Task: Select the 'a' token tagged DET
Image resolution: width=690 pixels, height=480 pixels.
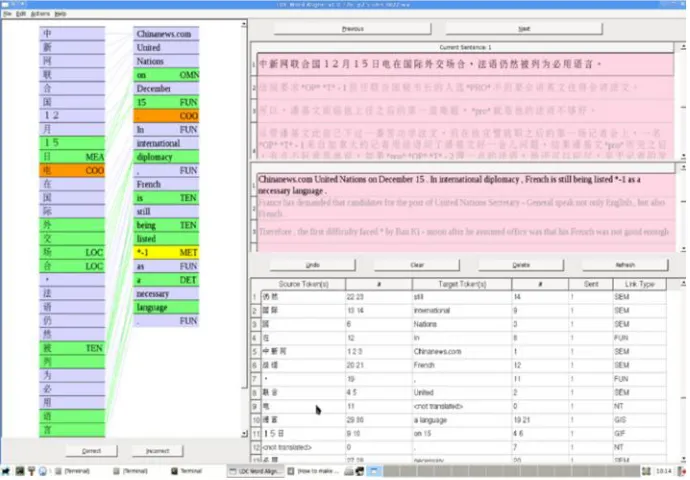Action: 166,279
